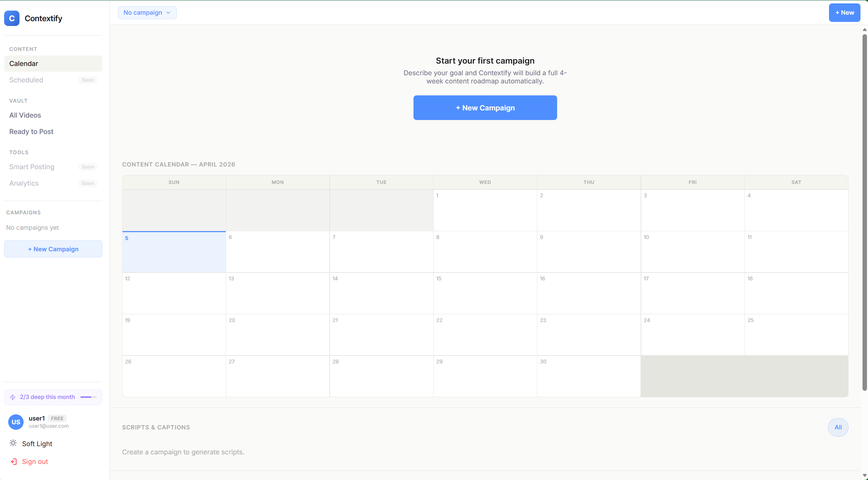Click the sidebar New Campaign button
This screenshot has width=868, height=480.
tap(53, 249)
